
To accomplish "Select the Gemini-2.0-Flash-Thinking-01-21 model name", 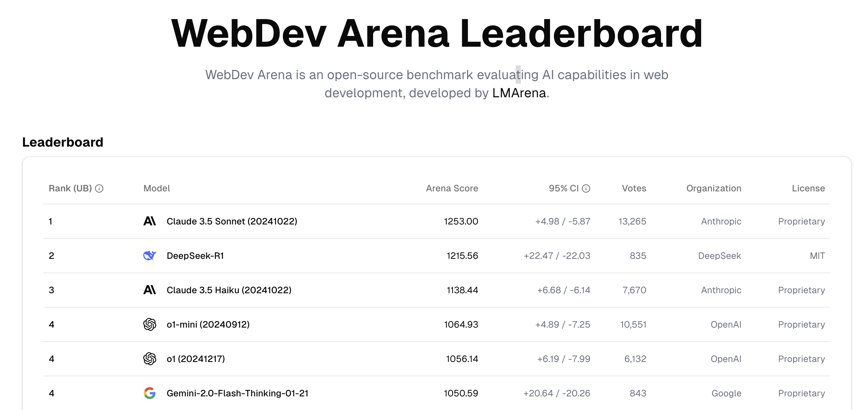I will coord(238,393).
